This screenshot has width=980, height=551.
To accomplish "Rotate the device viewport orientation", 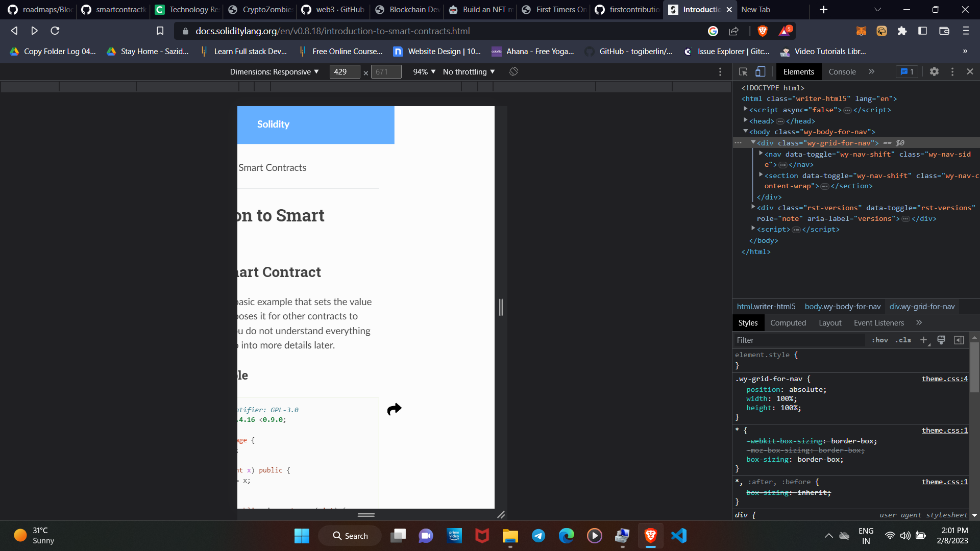I will coord(513,71).
